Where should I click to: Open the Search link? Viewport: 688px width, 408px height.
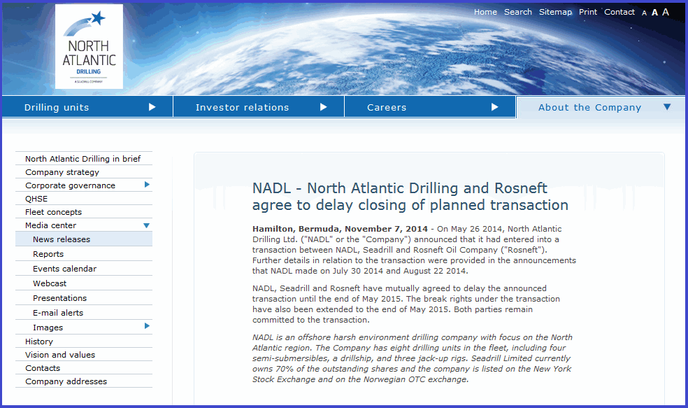[x=518, y=12]
